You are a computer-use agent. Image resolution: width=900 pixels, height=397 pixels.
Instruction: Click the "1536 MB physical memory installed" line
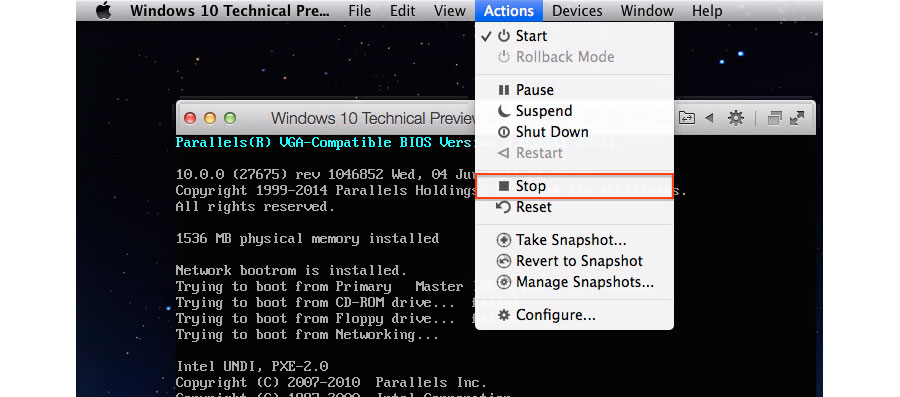(307, 239)
